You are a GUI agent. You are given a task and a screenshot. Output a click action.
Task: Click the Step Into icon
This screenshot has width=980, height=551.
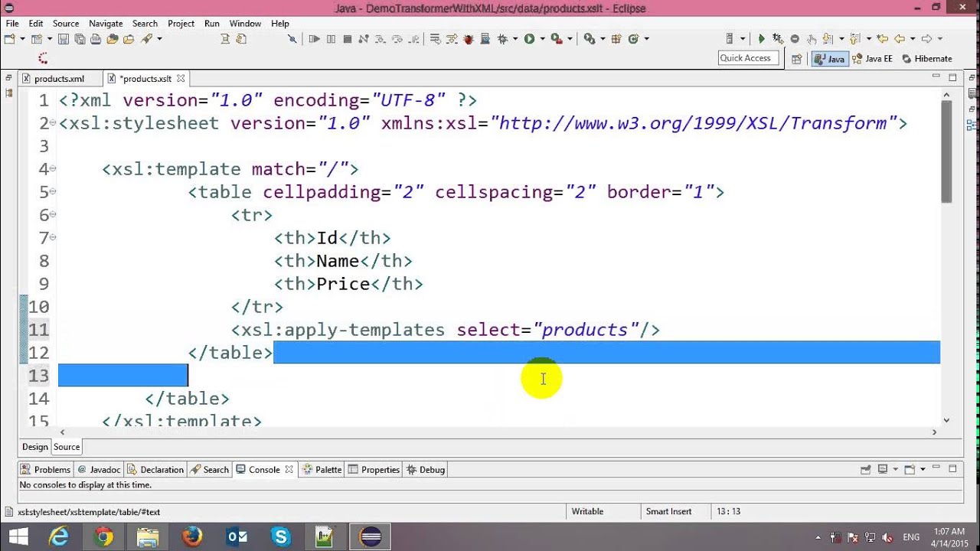(x=380, y=38)
